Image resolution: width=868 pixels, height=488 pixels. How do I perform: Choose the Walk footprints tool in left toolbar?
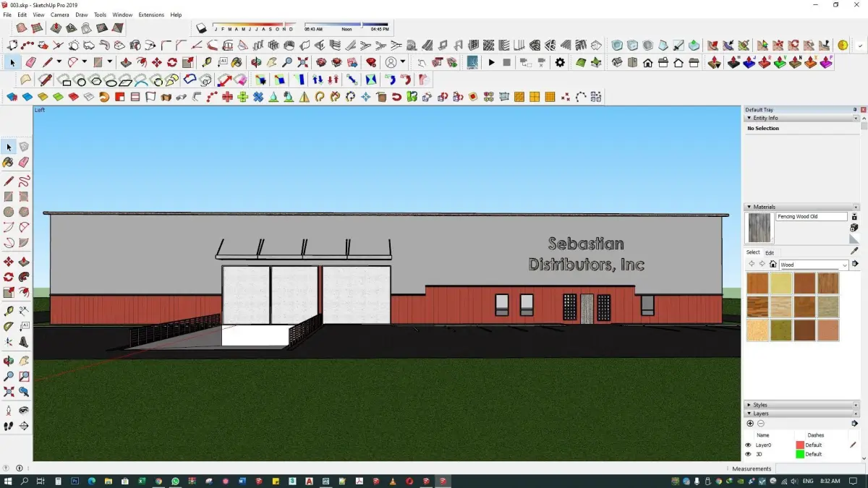(x=9, y=427)
